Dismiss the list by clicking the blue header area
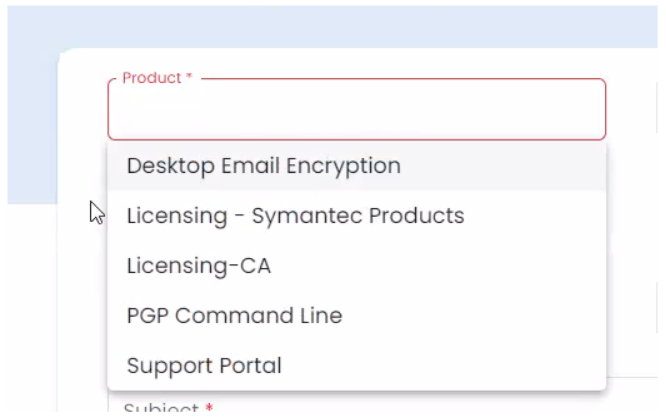Screen dimensions: 666x419 [x=331, y=26]
